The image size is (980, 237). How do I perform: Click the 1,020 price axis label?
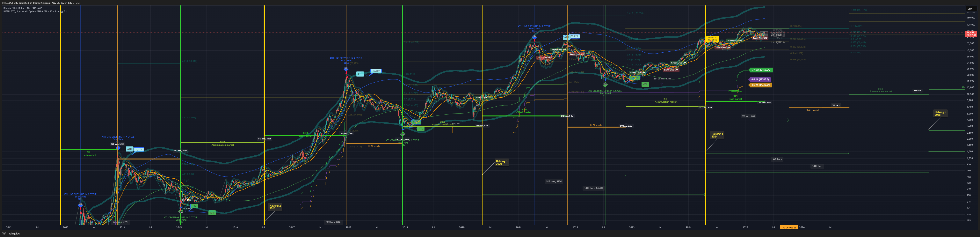(x=970, y=158)
